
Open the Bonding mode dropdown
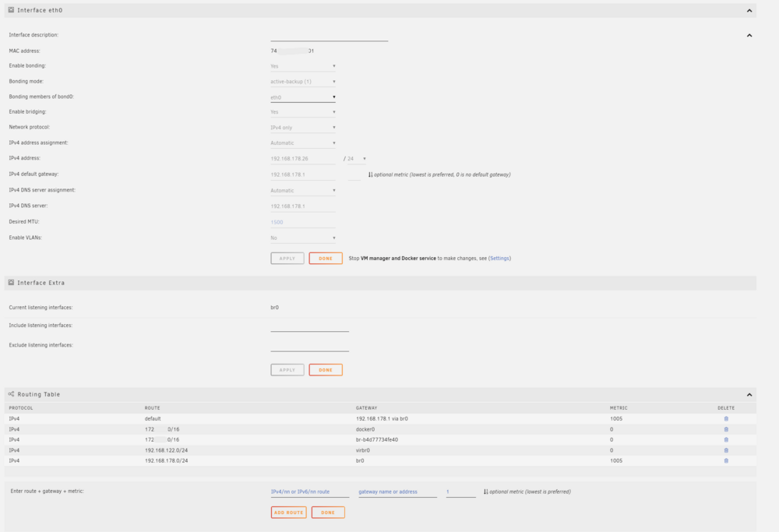click(x=303, y=82)
